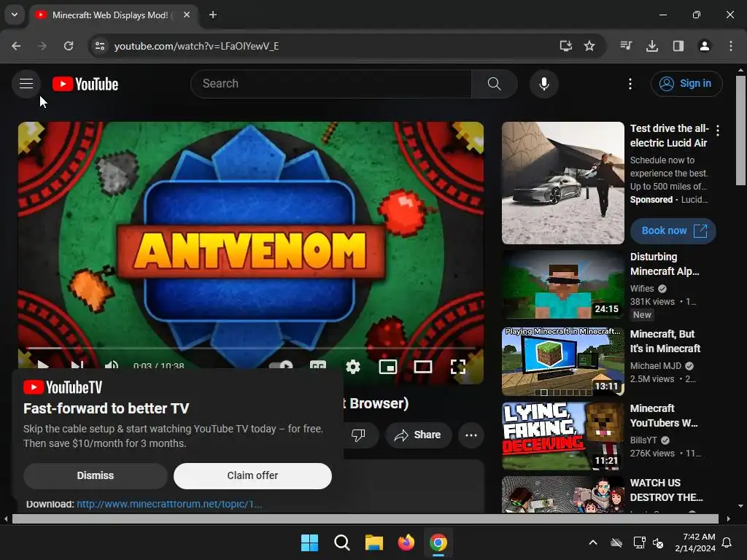This screenshot has width=747, height=560.
Task: Open a new browser tab
Action: [213, 15]
